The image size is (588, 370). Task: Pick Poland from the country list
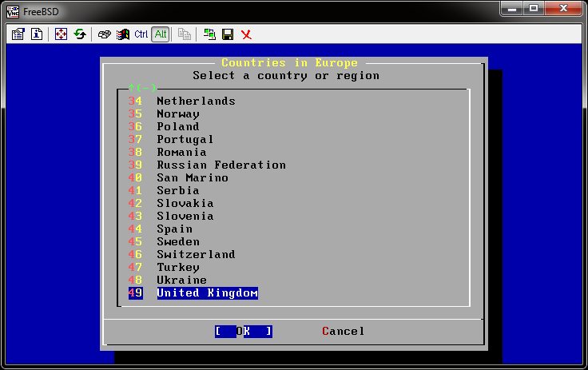click(x=178, y=126)
